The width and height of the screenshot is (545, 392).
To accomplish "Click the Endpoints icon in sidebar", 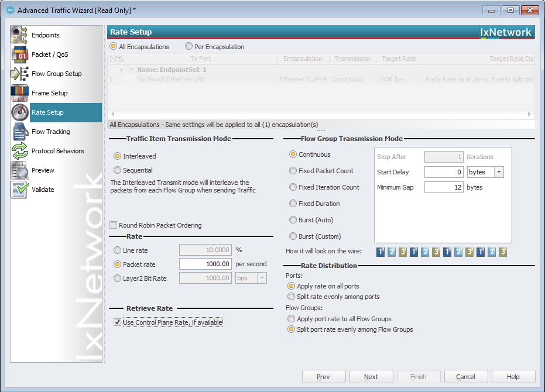I will pos(20,35).
